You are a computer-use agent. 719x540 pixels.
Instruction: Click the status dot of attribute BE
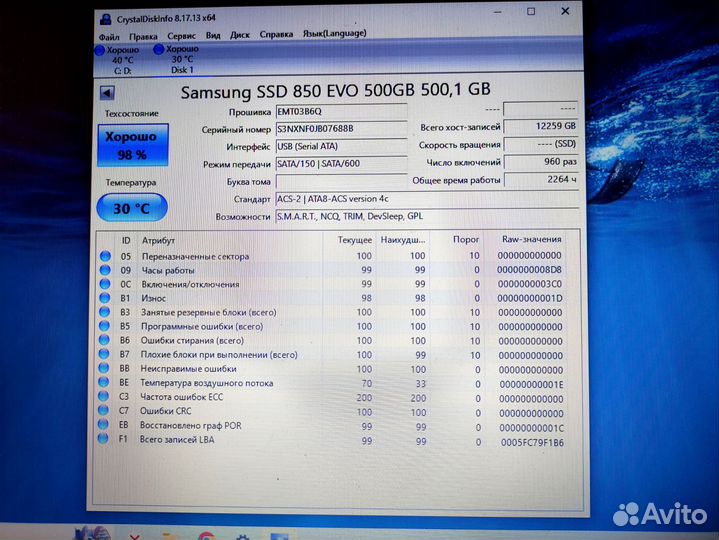104,382
